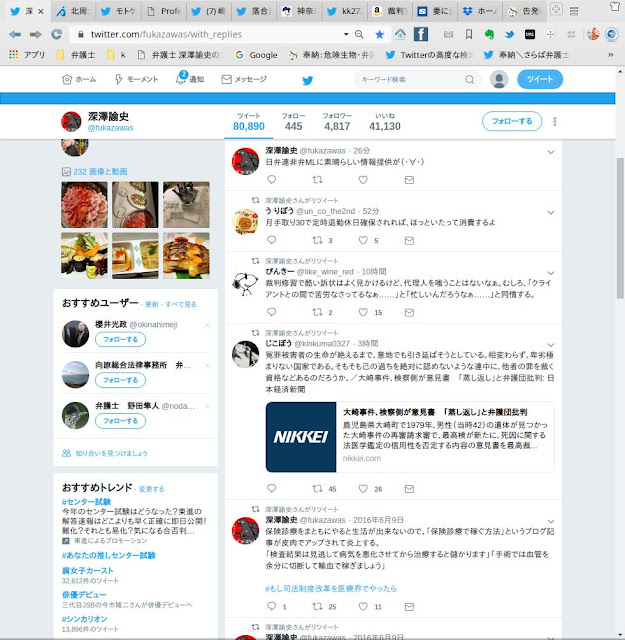Reload the page with refresh icon
The height and width of the screenshot is (640, 625).
(x=56, y=34)
